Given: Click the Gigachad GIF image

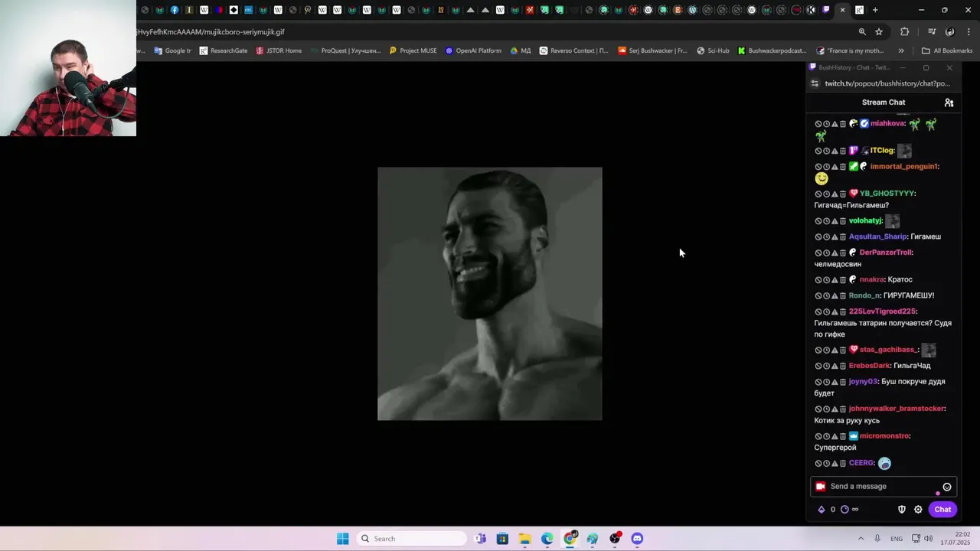Looking at the screenshot, I should coord(490,294).
